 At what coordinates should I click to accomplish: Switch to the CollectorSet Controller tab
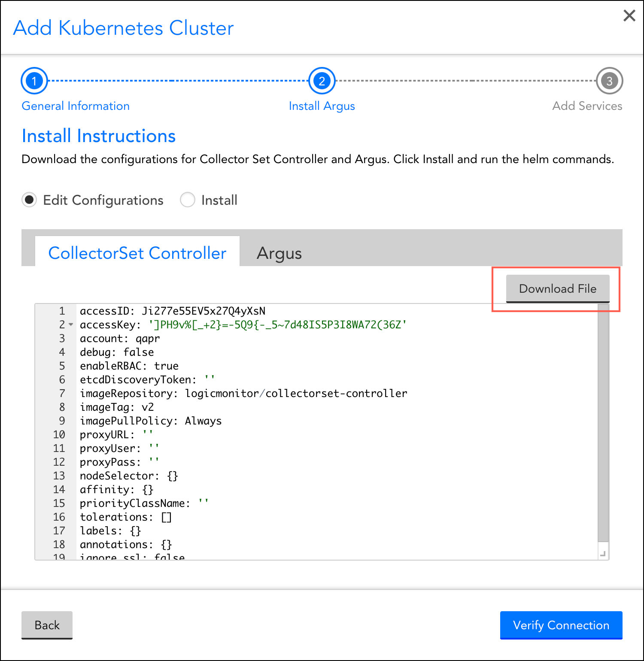click(137, 253)
